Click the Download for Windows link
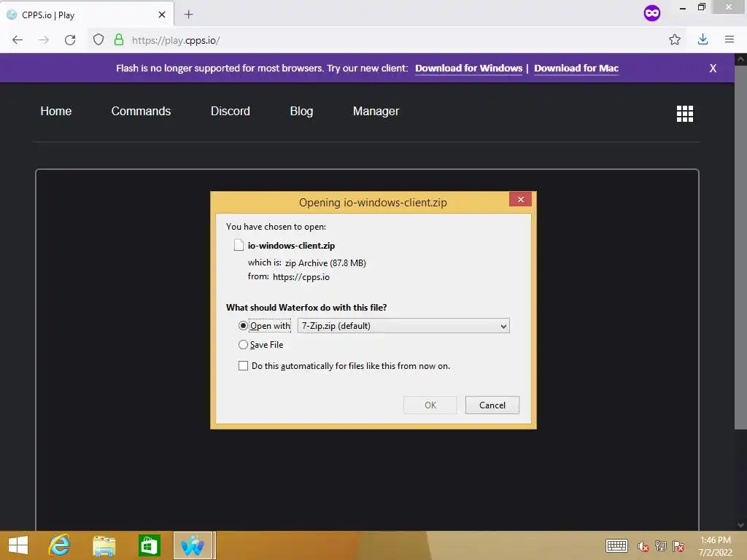 [469, 68]
